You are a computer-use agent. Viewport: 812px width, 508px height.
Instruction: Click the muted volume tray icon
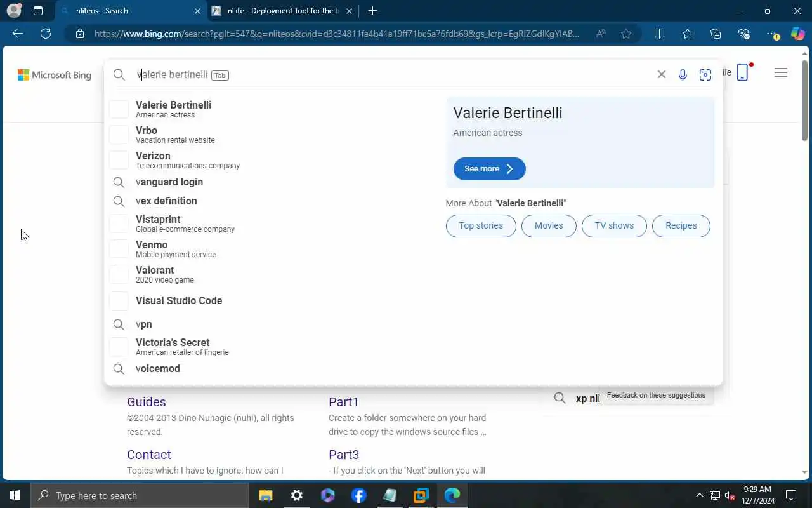[x=730, y=495]
